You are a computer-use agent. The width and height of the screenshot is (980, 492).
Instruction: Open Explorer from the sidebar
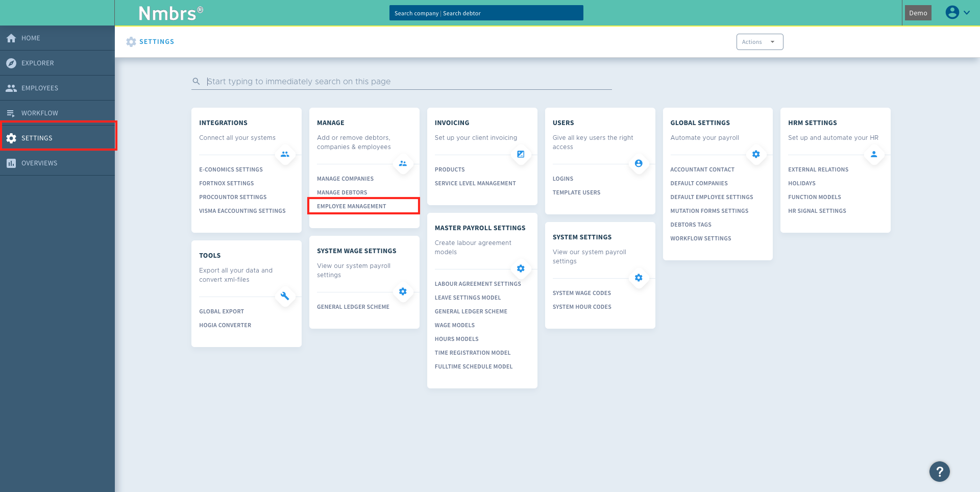point(57,63)
